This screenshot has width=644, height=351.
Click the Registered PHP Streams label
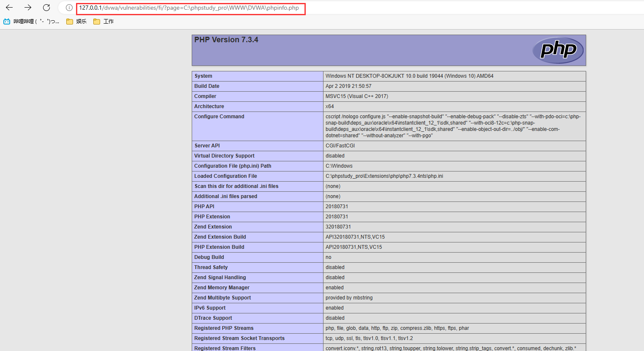224,328
